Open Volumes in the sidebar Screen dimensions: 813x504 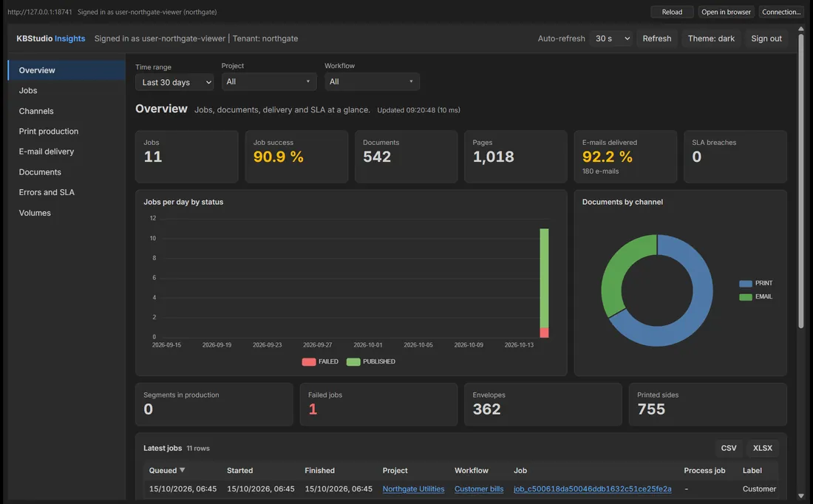(x=67, y=213)
